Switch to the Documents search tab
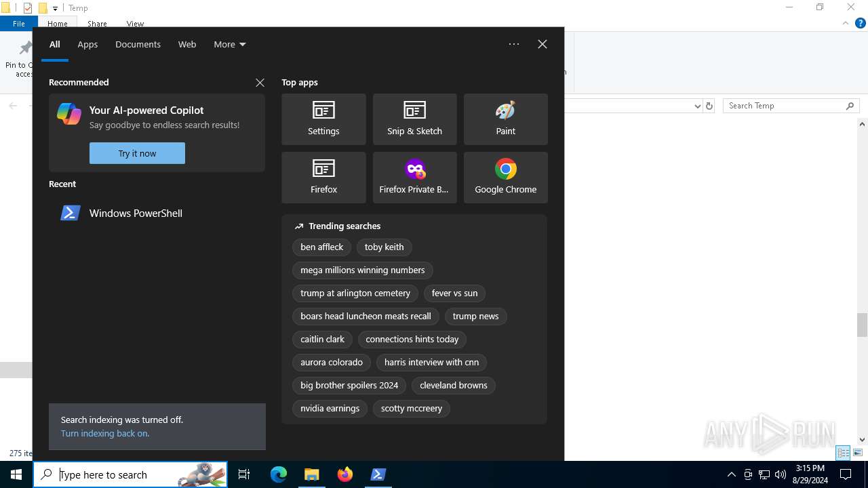This screenshot has height=488, width=868. [x=138, y=44]
